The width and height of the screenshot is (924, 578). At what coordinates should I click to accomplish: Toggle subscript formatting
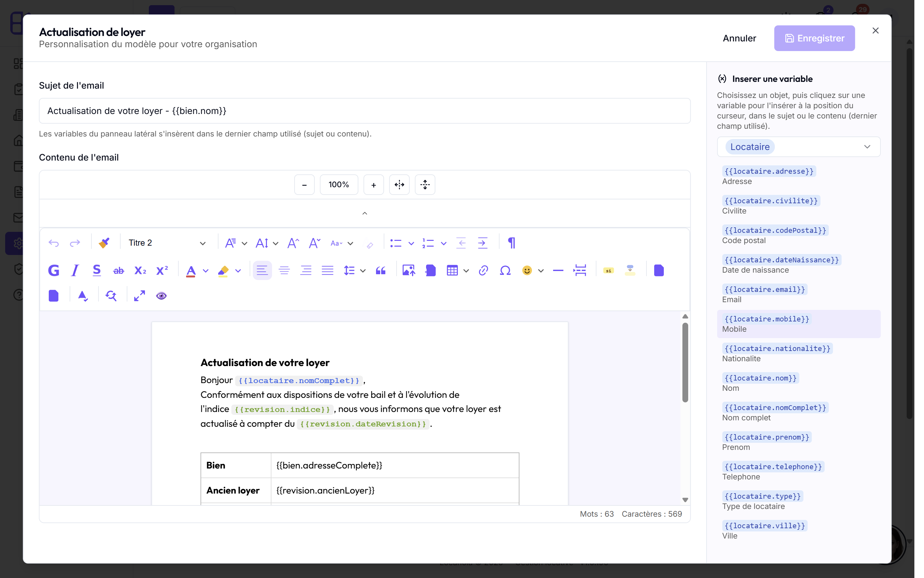[140, 271]
